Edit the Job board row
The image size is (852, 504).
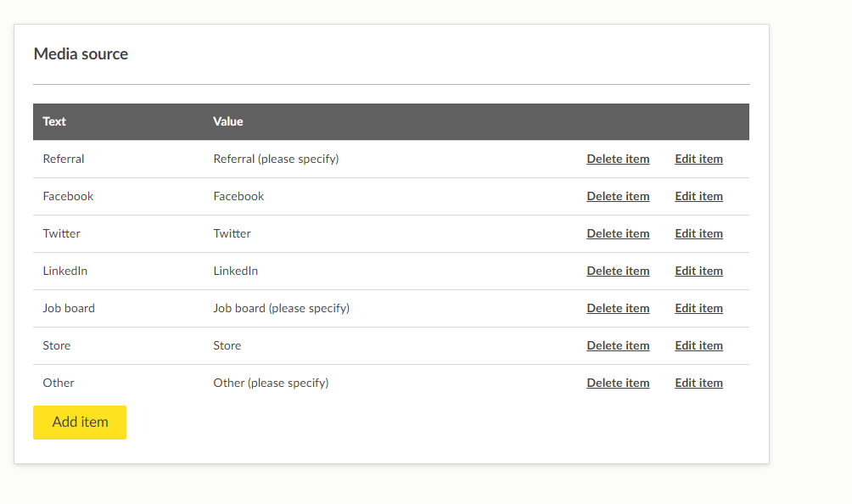(698, 308)
